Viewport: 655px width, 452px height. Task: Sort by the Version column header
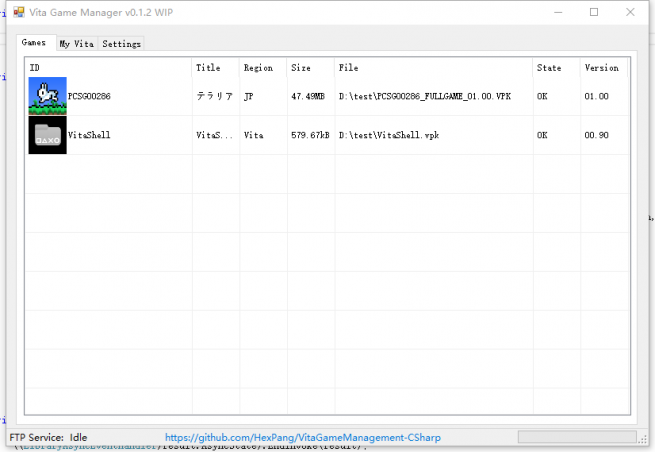point(604,68)
